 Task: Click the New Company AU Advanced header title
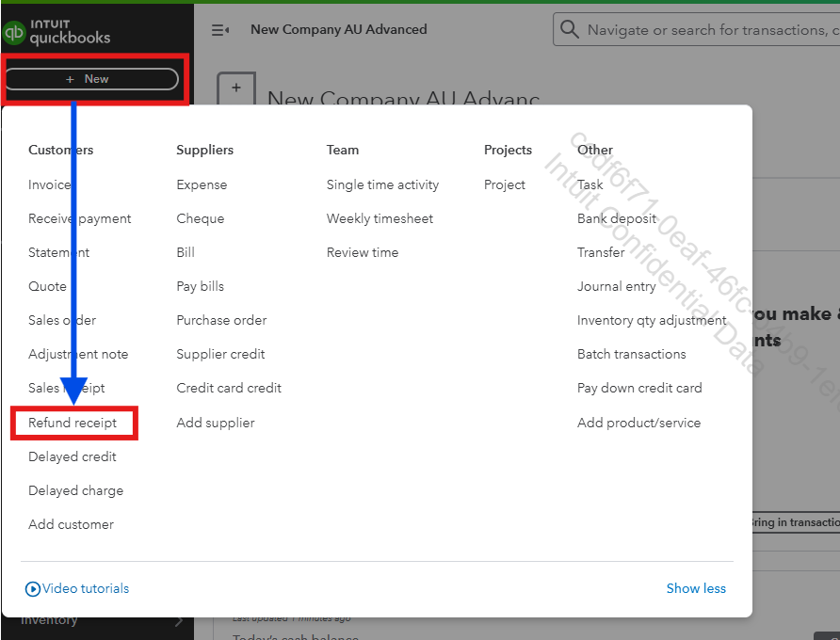click(x=339, y=29)
